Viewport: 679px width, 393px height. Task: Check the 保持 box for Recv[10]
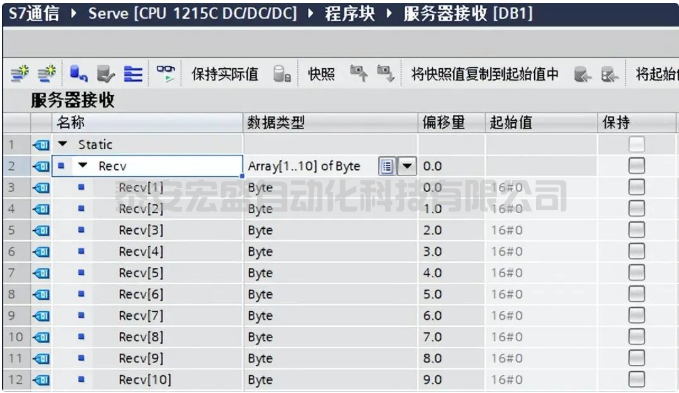pos(636,379)
